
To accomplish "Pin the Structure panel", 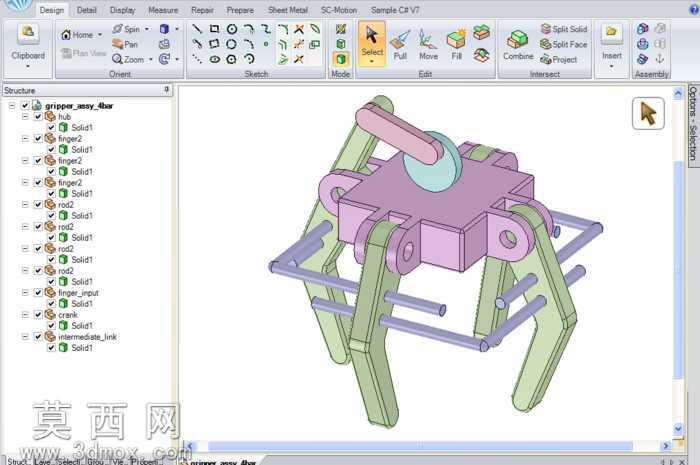I will click(x=167, y=90).
